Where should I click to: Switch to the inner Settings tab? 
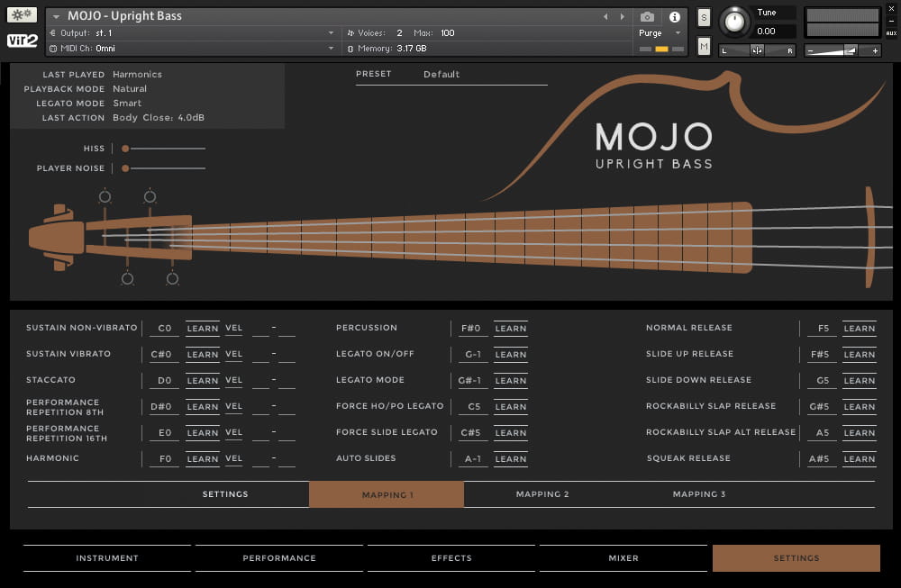pyautogui.click(x=225, y=494)
